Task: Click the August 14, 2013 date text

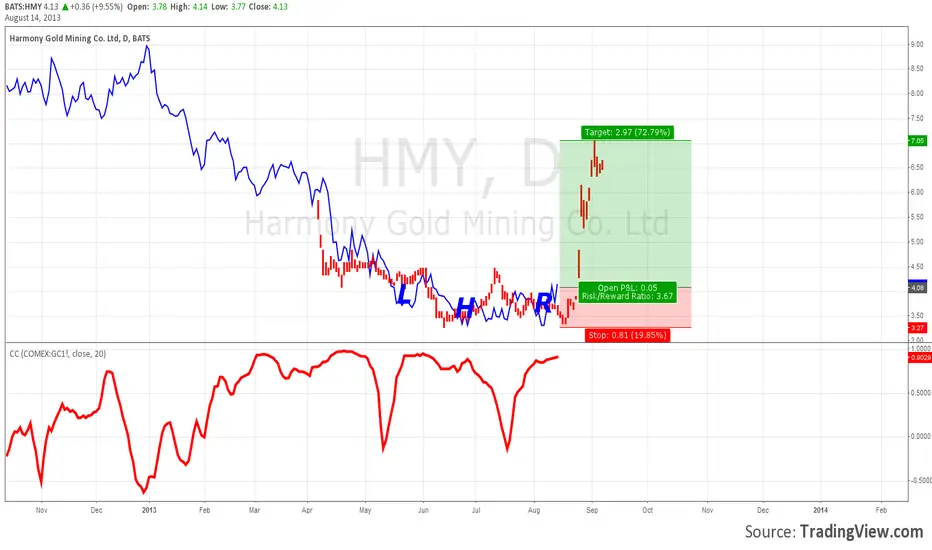Action: 33,18
